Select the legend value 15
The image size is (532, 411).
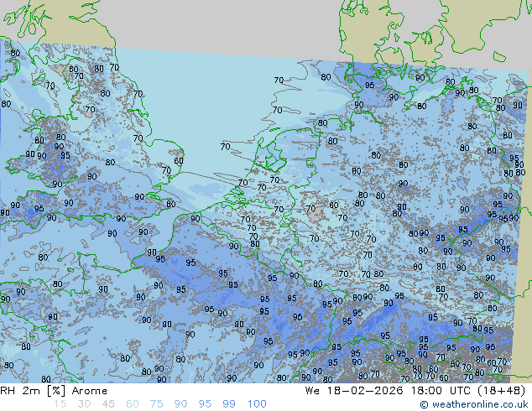pos(60,404)
